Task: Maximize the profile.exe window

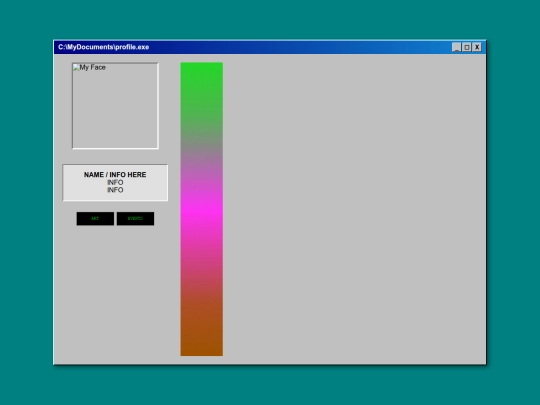Action: coord(467,47)
